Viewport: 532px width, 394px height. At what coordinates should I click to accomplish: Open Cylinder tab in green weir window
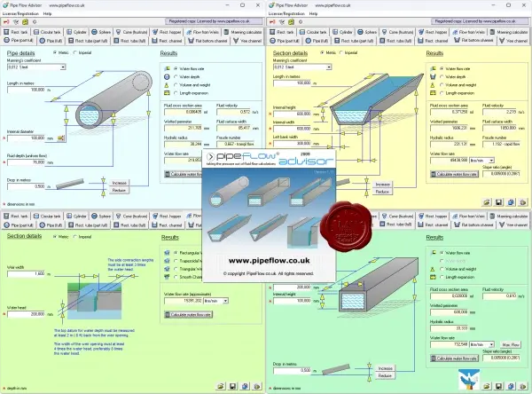click(x=76, y=216)
